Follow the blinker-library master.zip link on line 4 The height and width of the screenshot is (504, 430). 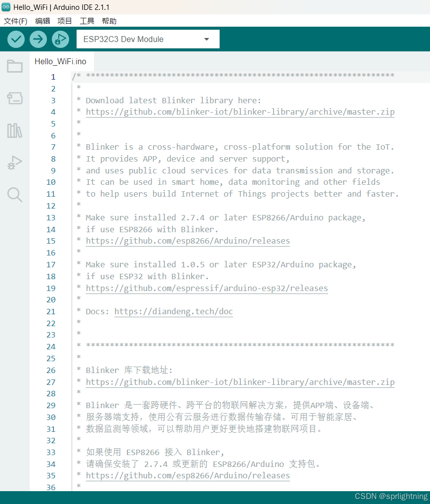[x=240, y=112]
